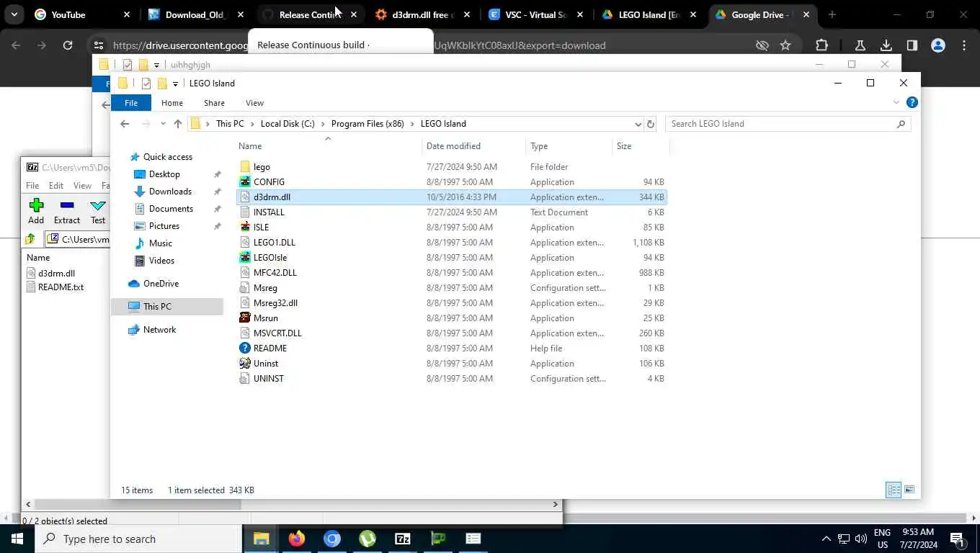The width and height of the screenshot is (980, 553).
Task: Select d3drm.dll in the 7-Zip window
Action: (x=56, y=274)
